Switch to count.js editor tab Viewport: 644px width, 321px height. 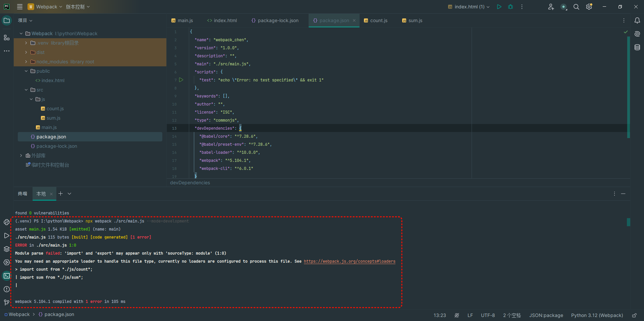(376, 20)
